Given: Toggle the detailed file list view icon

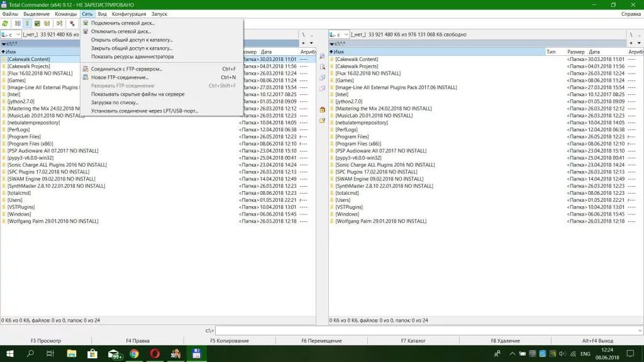Looking at the screenshot, I should coord(27,23).
